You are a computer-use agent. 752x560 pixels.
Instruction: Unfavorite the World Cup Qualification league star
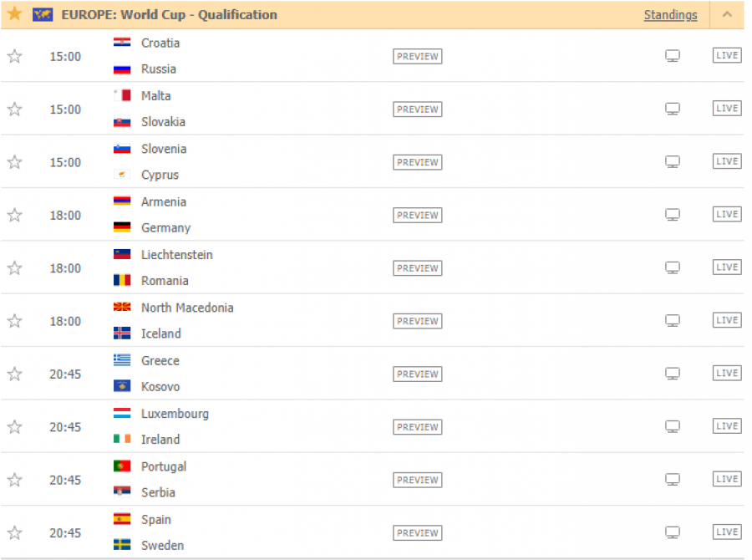coord(15,13)
